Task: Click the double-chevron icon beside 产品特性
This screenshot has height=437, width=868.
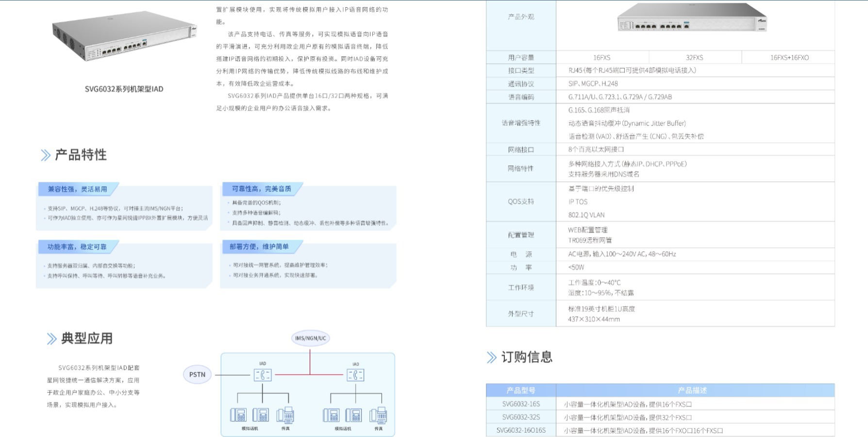Action: 46,155
